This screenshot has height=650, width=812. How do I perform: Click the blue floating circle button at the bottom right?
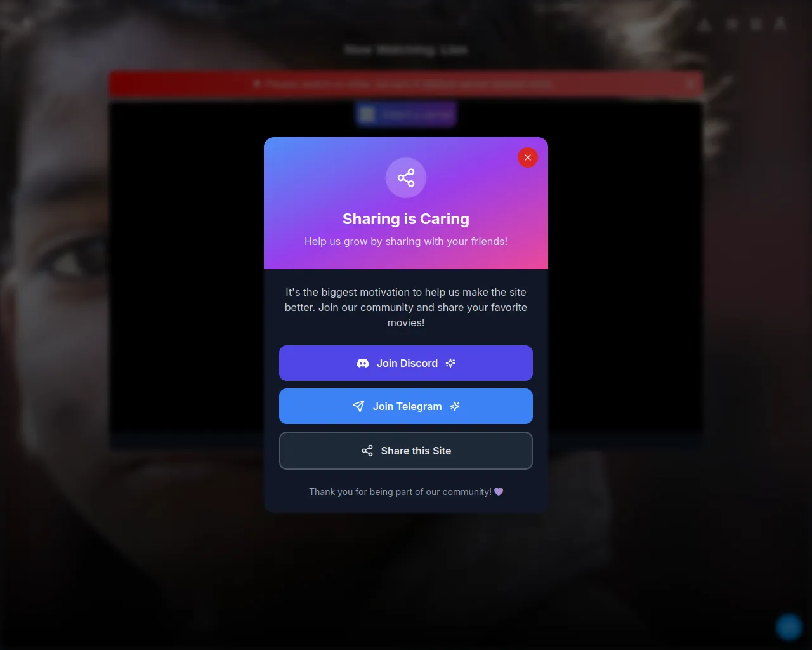pos(789,627)
